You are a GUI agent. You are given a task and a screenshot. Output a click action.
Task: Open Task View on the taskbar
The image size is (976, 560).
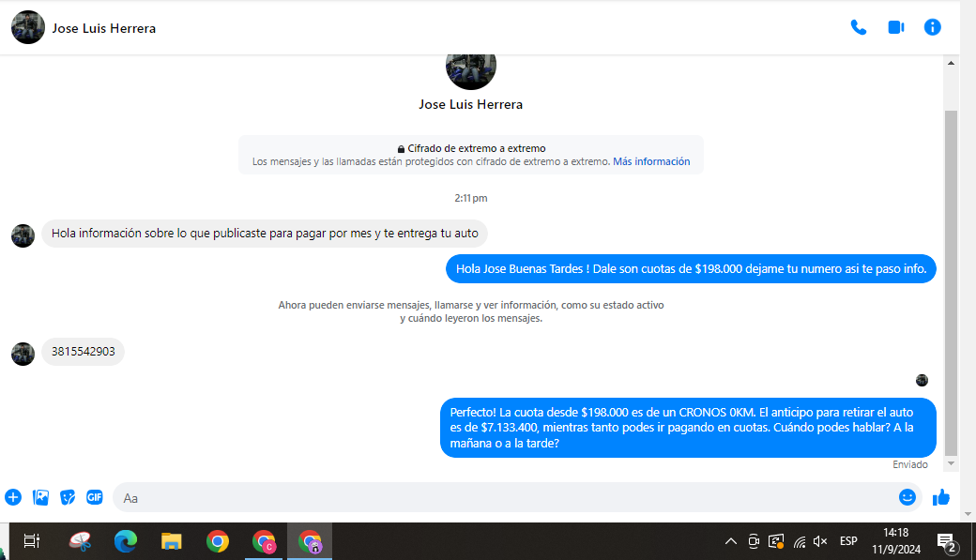(x=32, y=541)
